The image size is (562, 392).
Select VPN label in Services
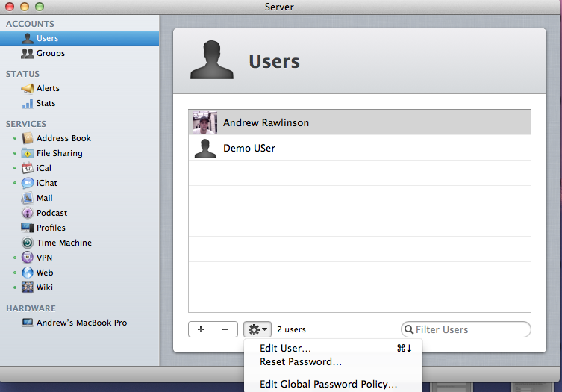(x=45, y=258)
